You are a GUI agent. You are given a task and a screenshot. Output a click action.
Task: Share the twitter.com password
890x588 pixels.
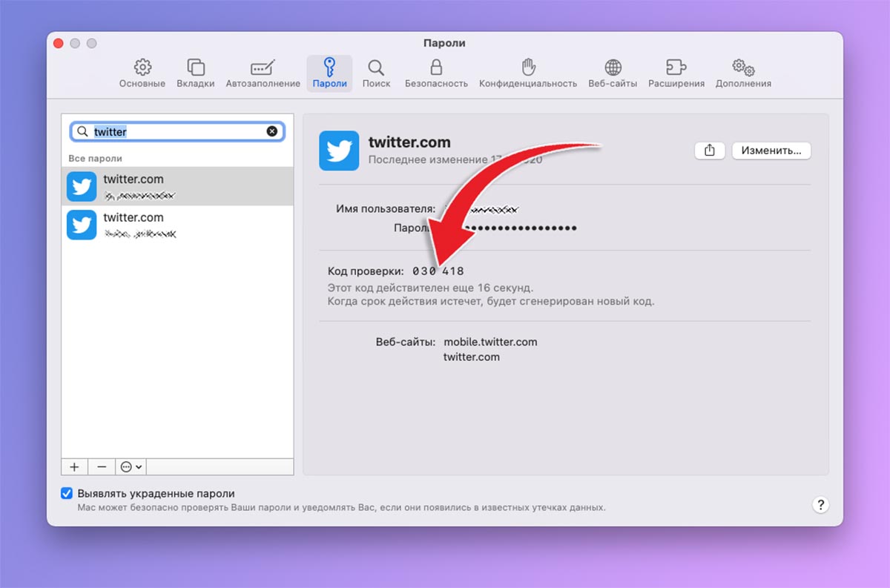coord(710,151)
